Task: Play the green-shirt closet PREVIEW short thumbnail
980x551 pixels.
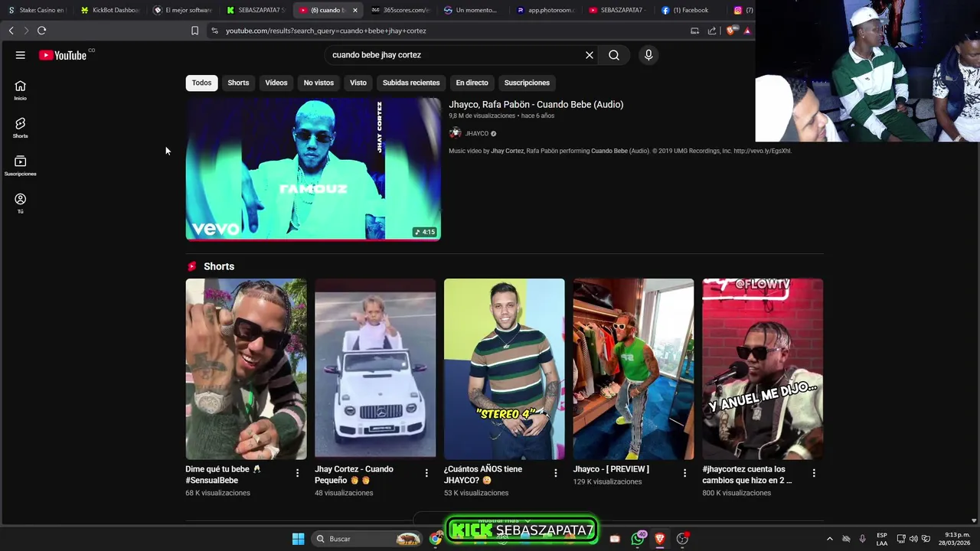Action: point(633,369)
